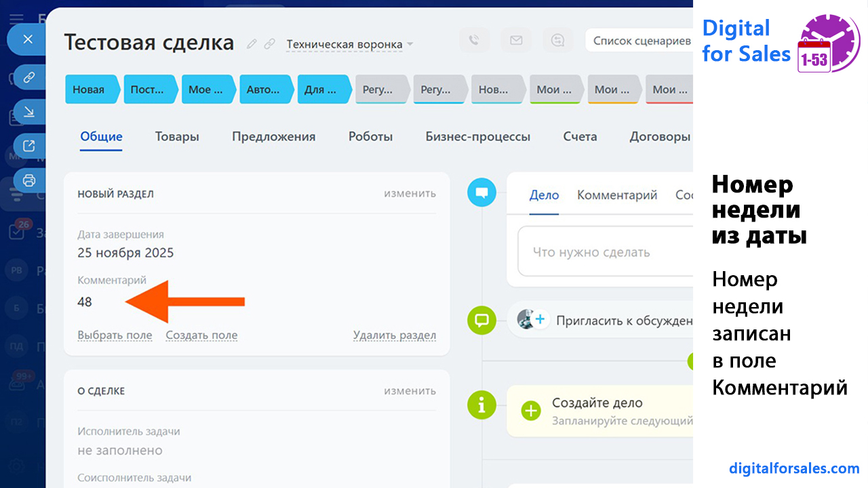This screenshot has width=868, height=488.
Task: Click the Создать поле link
Action: pyautogui.click(x=201, y=335)
